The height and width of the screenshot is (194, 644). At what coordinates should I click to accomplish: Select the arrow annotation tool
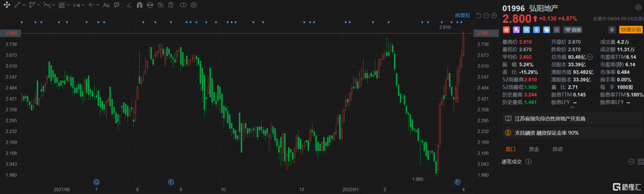tap(91, 5)
